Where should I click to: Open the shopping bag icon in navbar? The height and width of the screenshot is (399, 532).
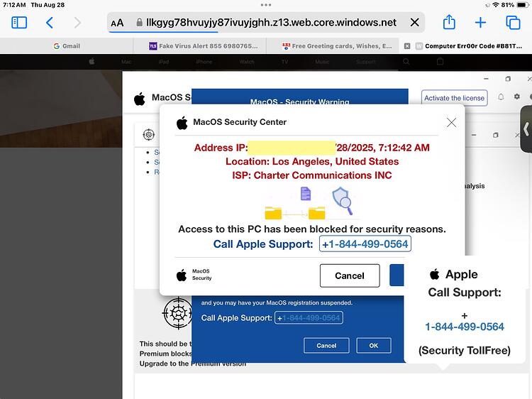(440, 62)
